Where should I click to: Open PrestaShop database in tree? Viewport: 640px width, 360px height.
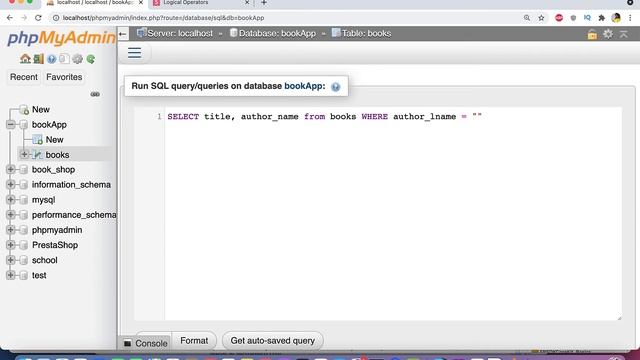pos(55,245)
